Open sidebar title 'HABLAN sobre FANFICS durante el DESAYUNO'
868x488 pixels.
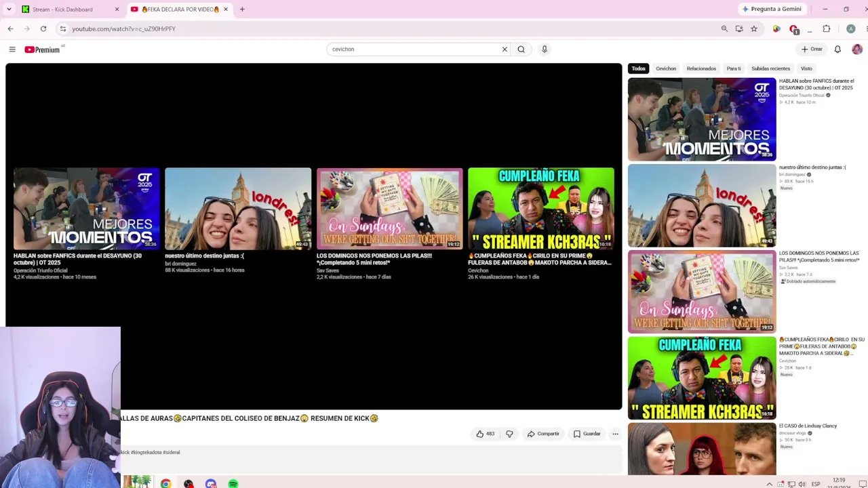(x=816, y=84)
